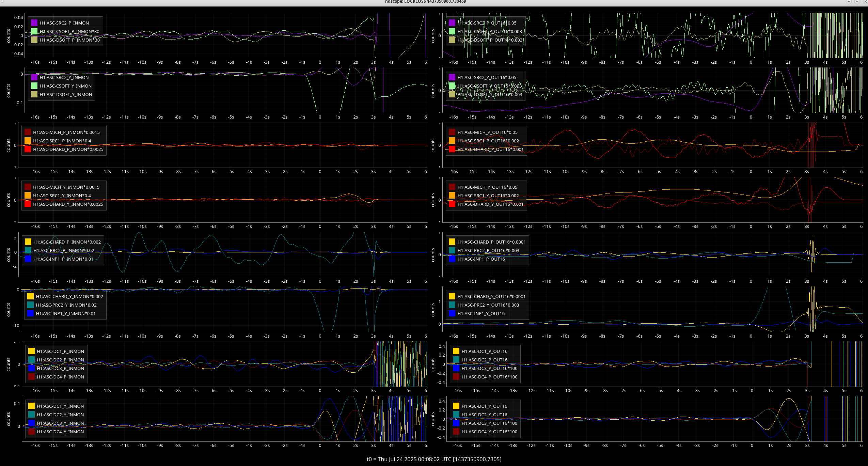The width and height of the screenshot is (868, 466).
Task: Click the yellow swatch for H1:ASC-CHARD_Y_OUT16*0.0001
Action: [x=452, y=296]
